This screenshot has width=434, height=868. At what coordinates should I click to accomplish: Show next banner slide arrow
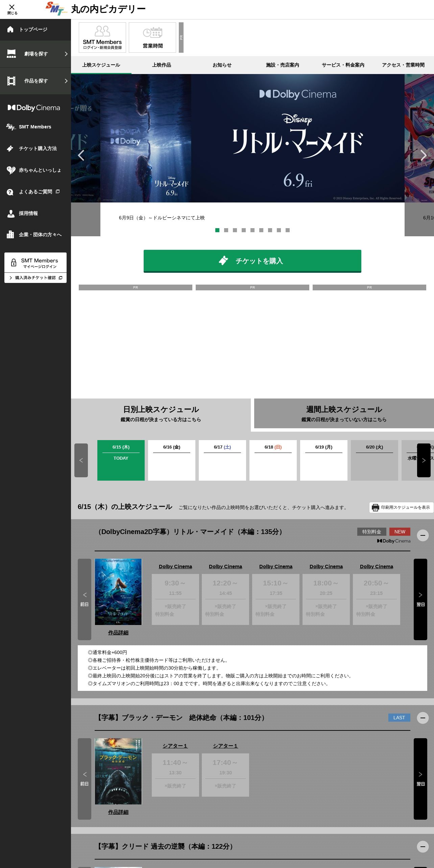423,155
